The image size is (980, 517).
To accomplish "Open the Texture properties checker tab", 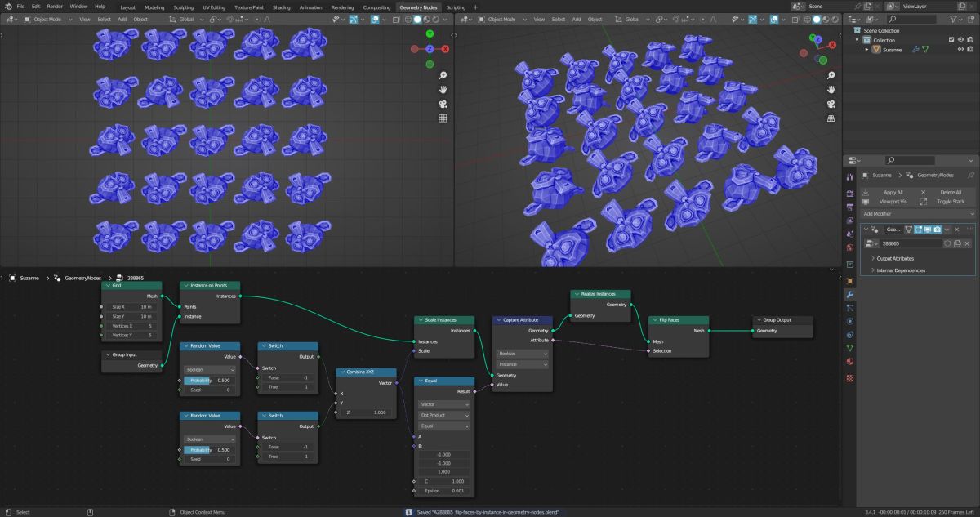I will tap(850, 378).
